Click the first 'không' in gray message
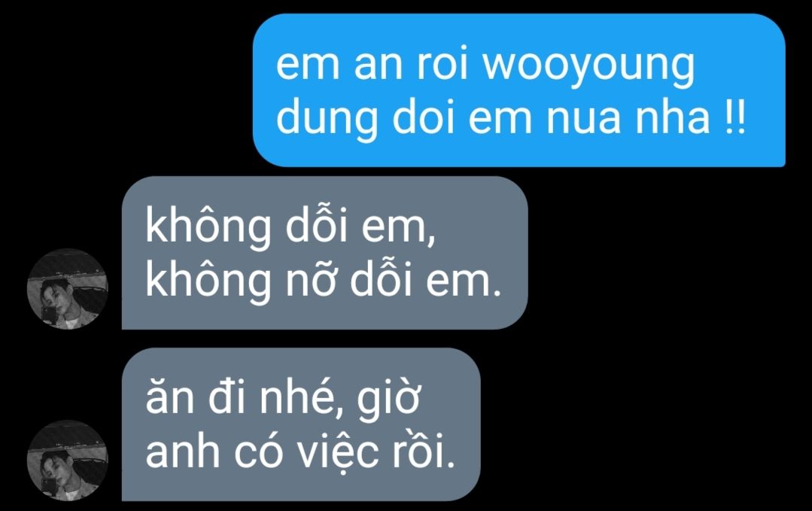This screenshot has height=511, width=812. [208, 228]
